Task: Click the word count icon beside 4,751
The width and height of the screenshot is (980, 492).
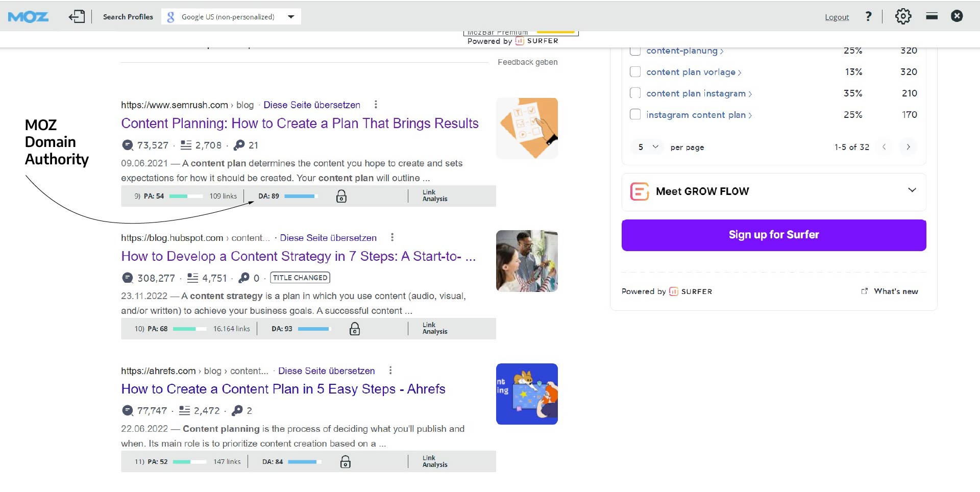Action: pyautogui.click(x=192, y=278)
